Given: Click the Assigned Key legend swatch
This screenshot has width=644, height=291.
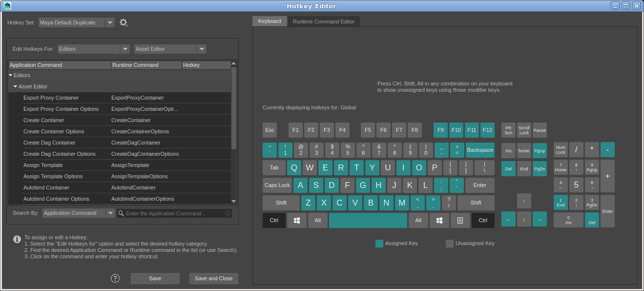Looking at the screenshot, I should 379,243.
